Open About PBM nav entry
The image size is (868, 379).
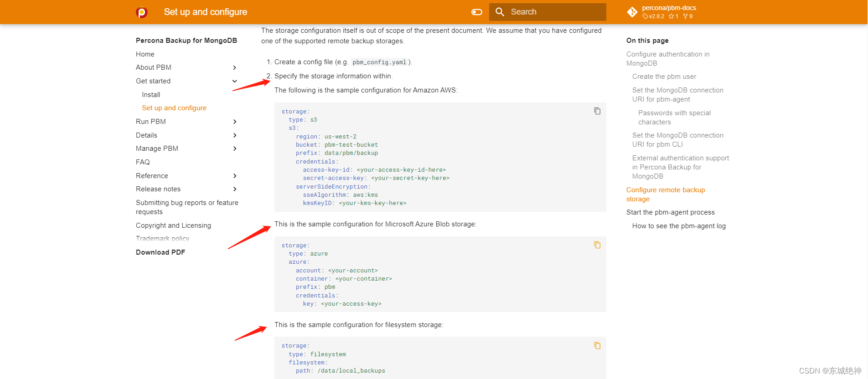[154, 67]
